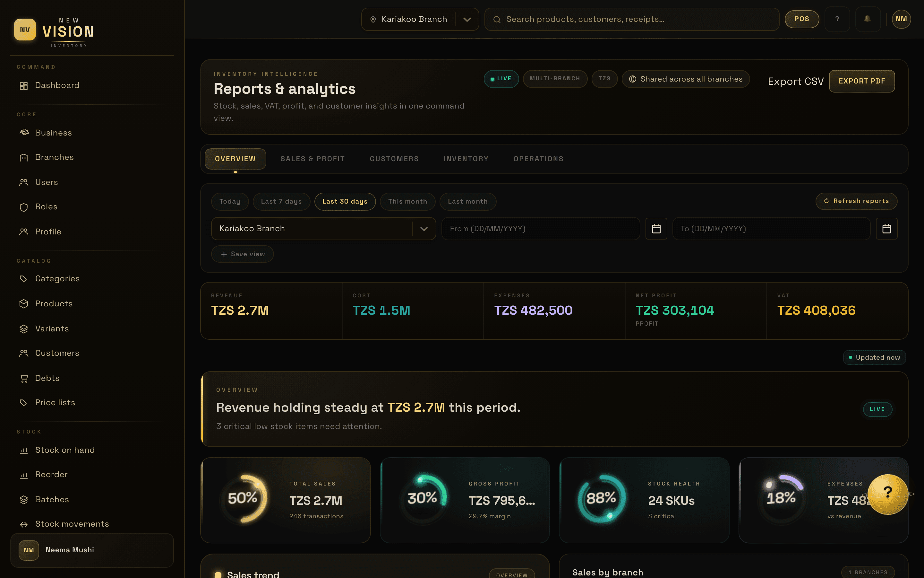Click the POS button

tap(802, 19)
